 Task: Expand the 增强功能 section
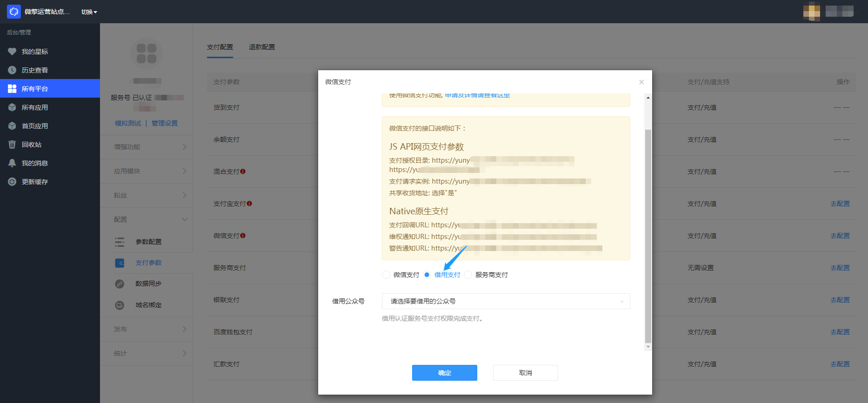pyautogui.click(x=147, y=147)
